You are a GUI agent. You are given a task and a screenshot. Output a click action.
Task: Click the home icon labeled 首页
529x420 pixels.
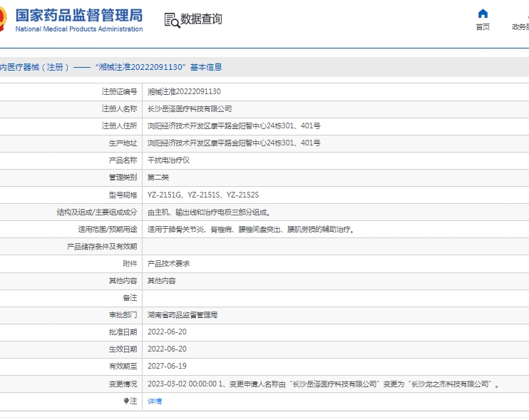pyautogui.click(x=483, y=14)
